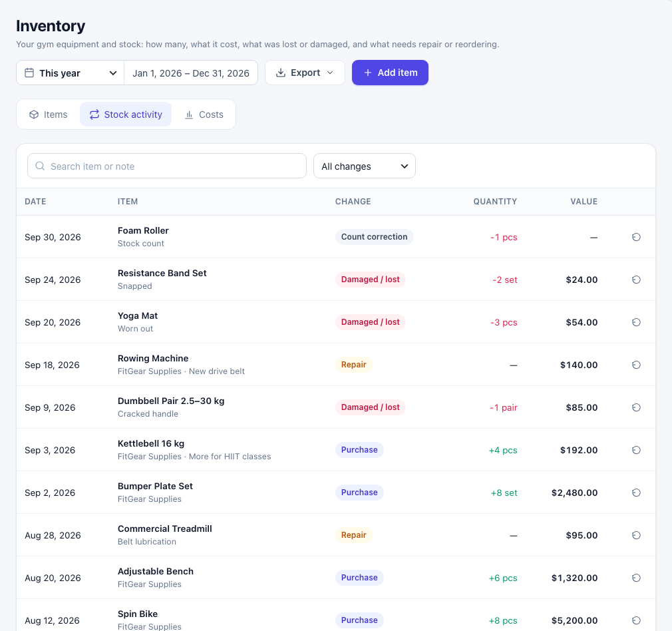This screenshot has width=672, height=631.
Task: Click Purchase badge on Bumper Plate Set row
Action: [359, 492]
